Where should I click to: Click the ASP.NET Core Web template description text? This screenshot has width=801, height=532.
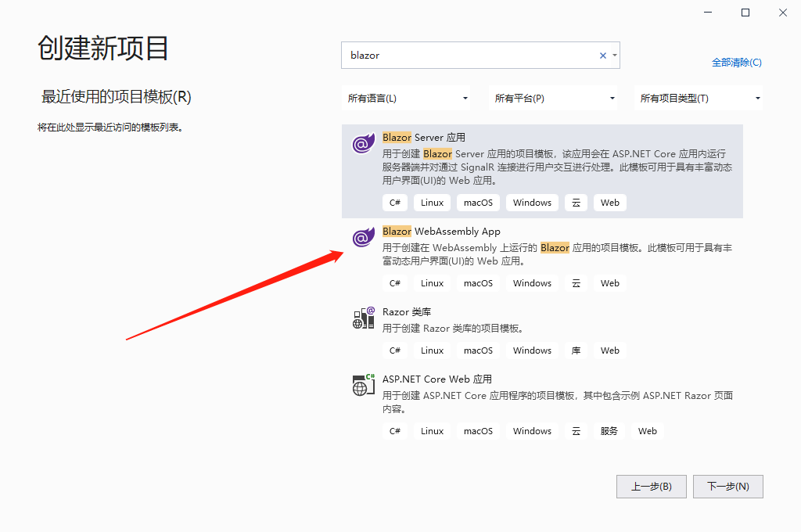(558, 402)
